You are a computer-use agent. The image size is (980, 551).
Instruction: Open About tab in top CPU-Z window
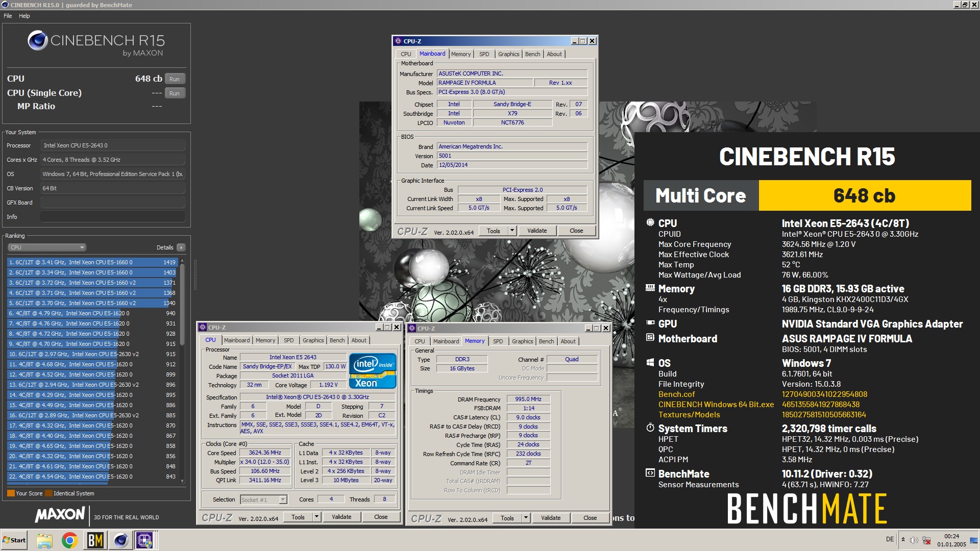tap(554, 54)
